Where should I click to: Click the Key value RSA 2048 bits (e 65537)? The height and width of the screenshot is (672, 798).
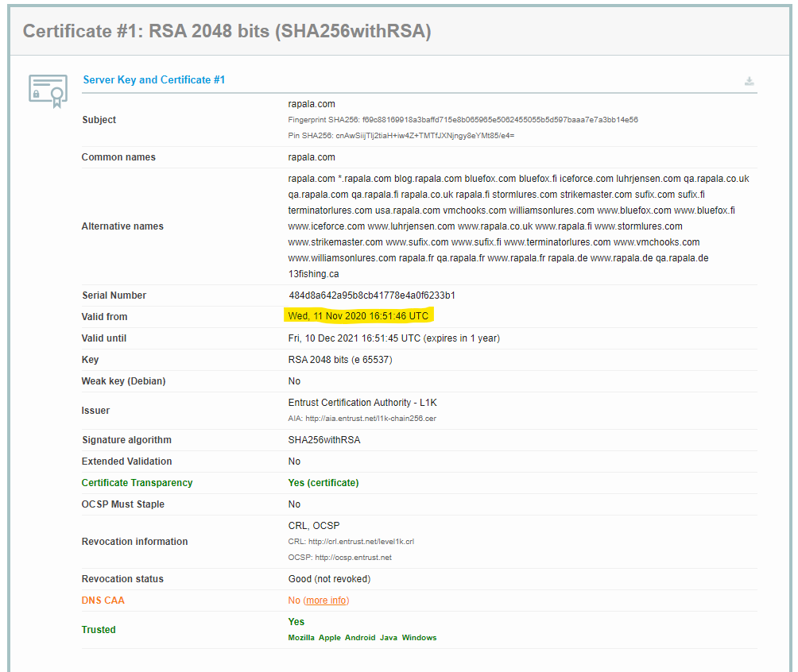[x=340, y=360]
